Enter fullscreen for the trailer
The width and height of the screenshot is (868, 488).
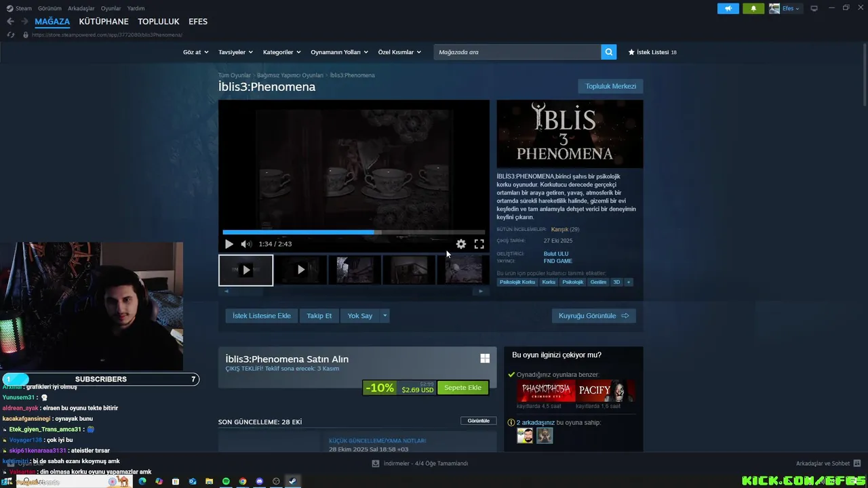(479, 244)
